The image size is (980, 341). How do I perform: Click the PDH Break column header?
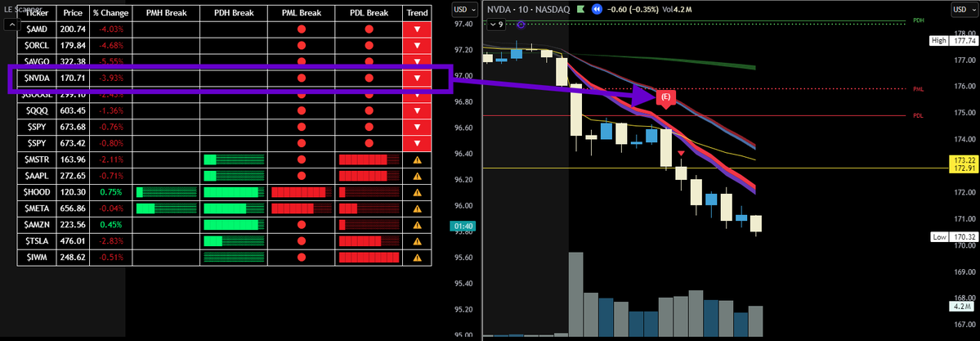pos(234,13)
